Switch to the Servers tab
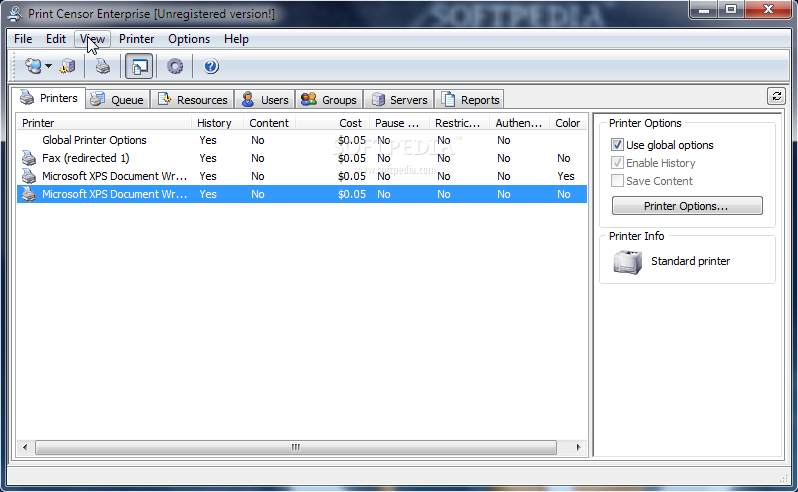This screenshot has width=798, height=492. pos(398,100)
